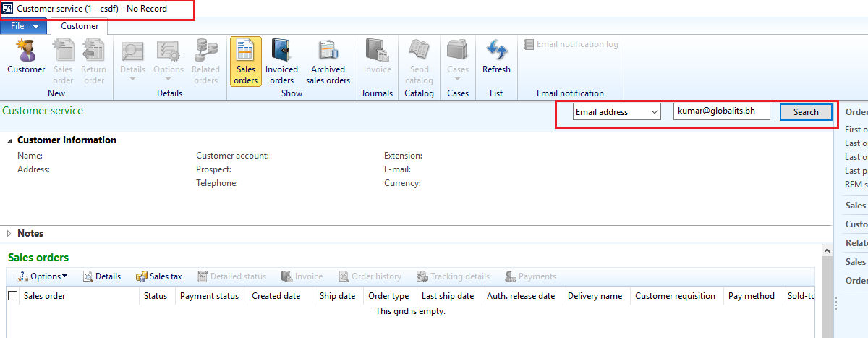The image size is (868, 338).
Task: Select the Sales orders ribbon button
Action: [246, 62]
